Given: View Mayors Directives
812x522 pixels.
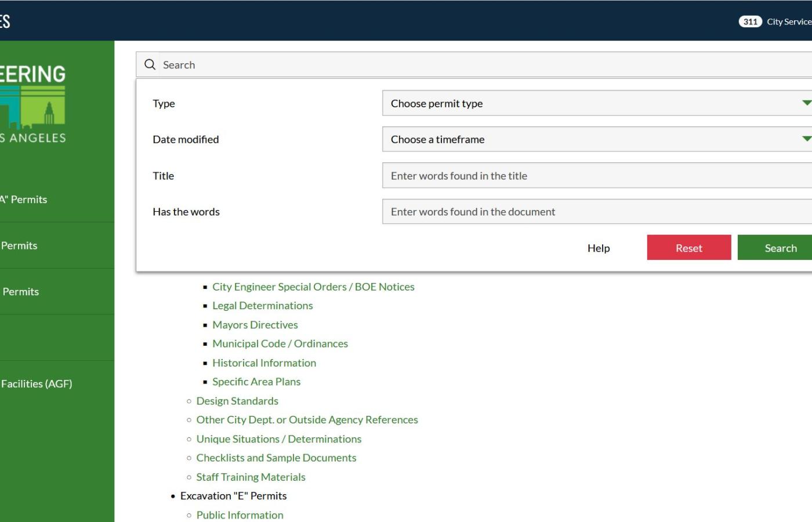Looking at the screenshot, I should [255, 324].
